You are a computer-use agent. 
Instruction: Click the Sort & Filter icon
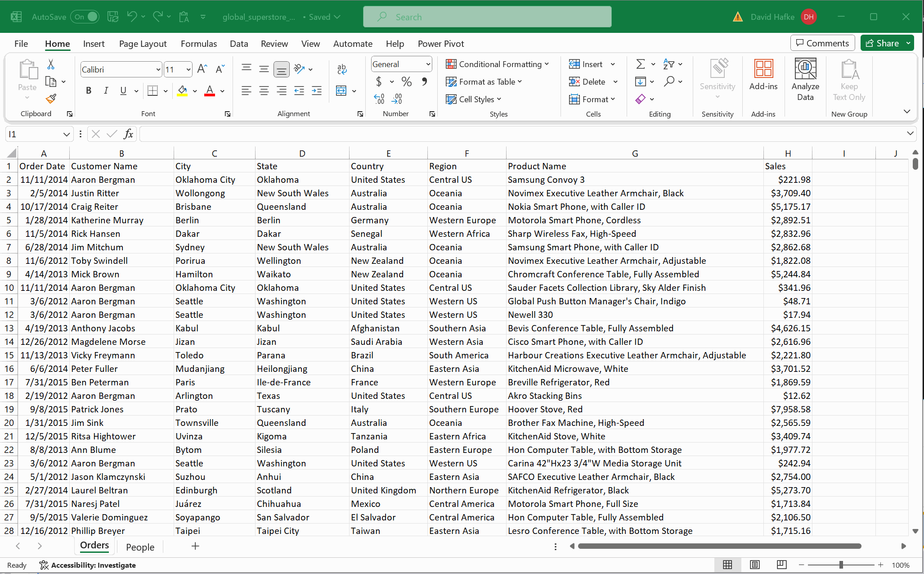coord(669,64)
